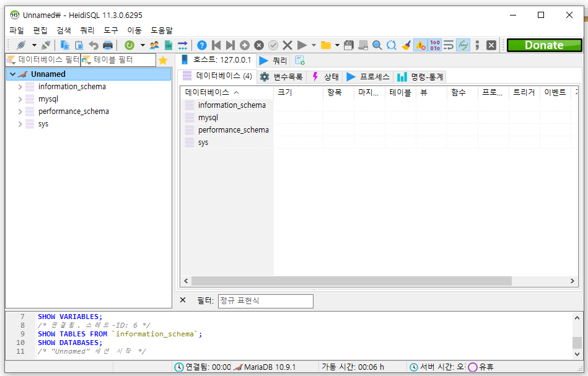Image resolution: width=588 pixels, height=376 pixels.
Task: Open the 이동 menu
Action: pos(134,30)
